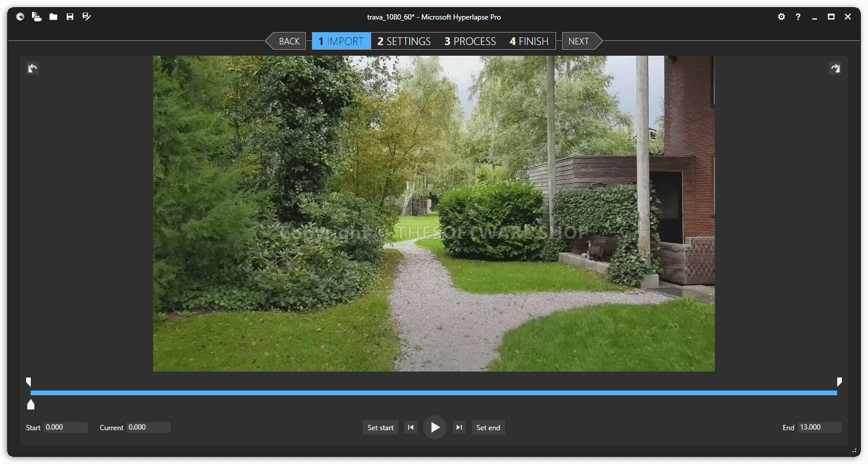This screenshot has width=868, height=464.
Task: Click the End time input field
Action: click(x=819, y=427)
